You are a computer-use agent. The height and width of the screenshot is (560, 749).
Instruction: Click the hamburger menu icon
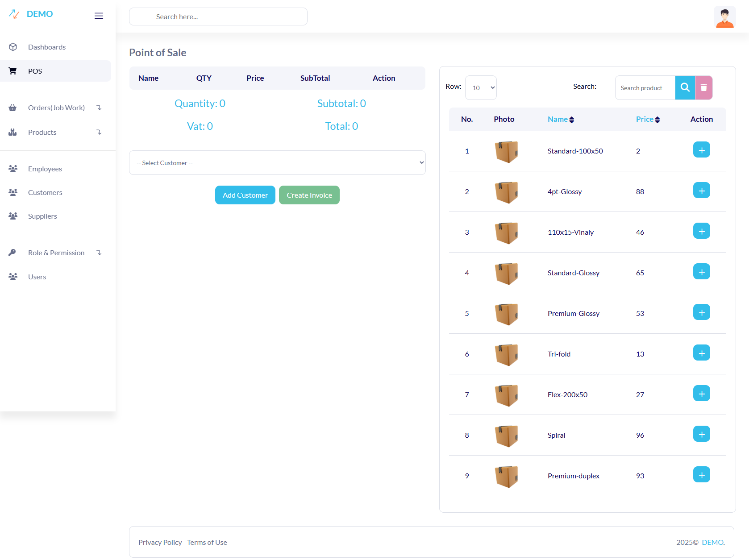99,16
